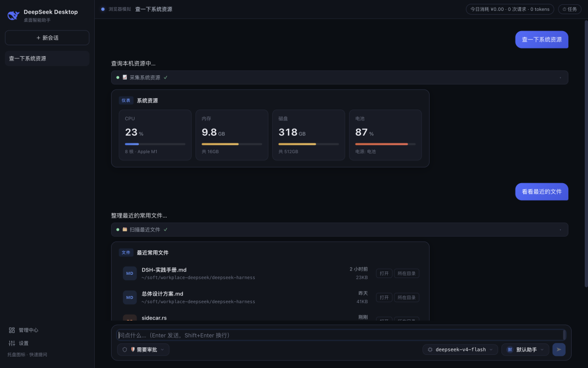Click 所在目录 for DSH-实践手册.md
Screen dimensions: 588x368
click(407, 273)
